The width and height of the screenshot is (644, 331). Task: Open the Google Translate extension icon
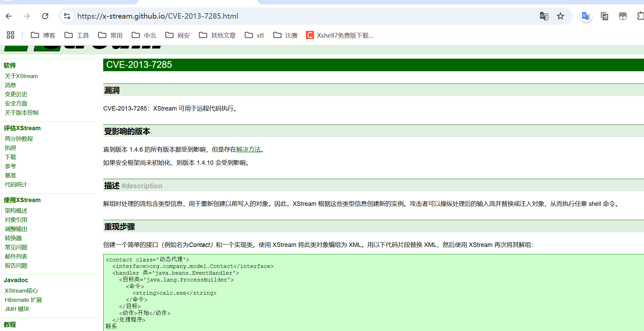coord(586,16)
